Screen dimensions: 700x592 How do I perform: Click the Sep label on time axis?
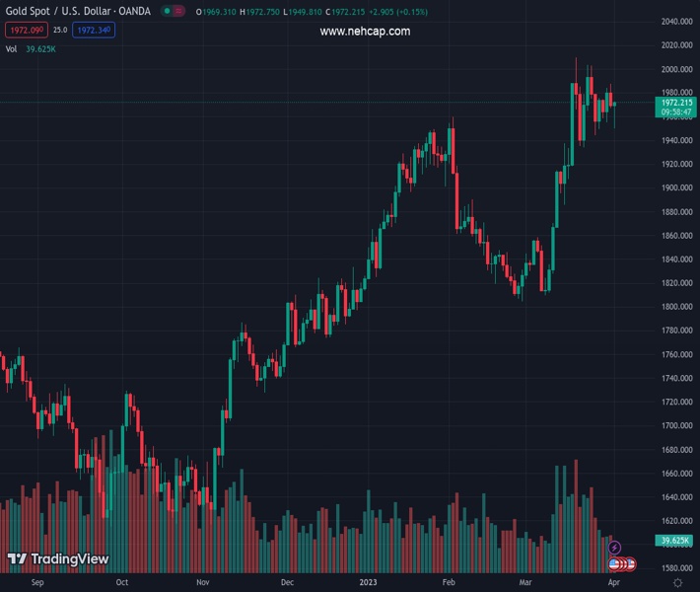[38, 583]
